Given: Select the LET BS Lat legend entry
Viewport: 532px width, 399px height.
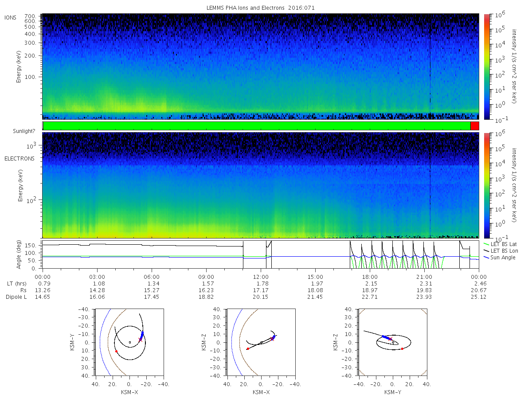Looking at the screenshot, I should (x=500, y=244).
